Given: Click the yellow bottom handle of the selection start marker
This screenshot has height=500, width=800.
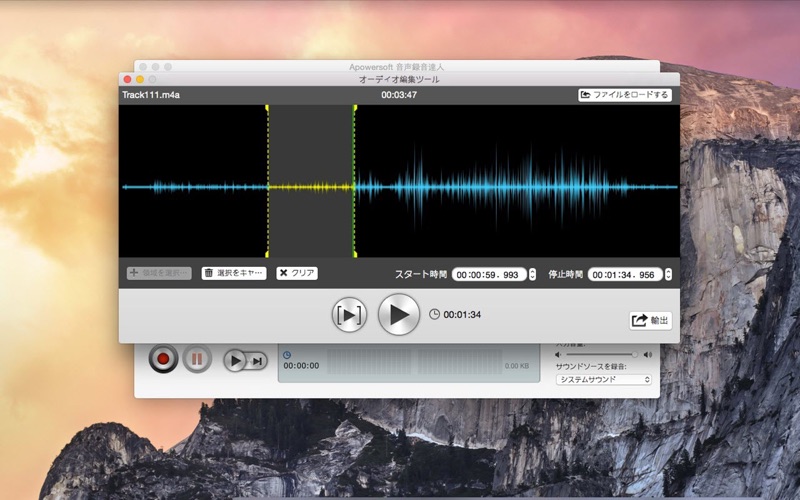Looking at the screenshot, I should pos(267,254).
